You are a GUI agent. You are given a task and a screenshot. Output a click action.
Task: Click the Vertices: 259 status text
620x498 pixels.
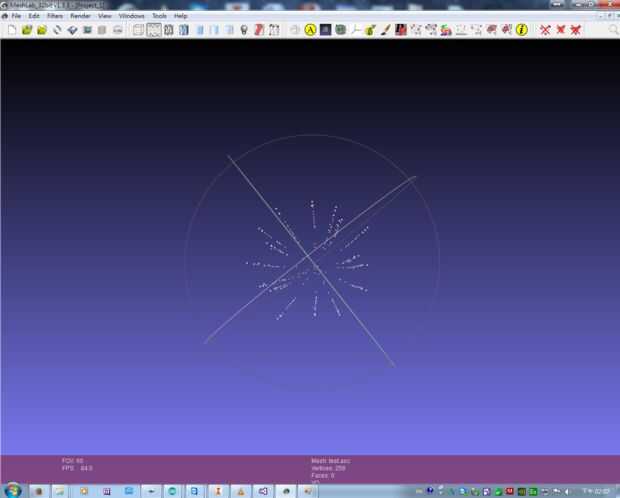328,468
